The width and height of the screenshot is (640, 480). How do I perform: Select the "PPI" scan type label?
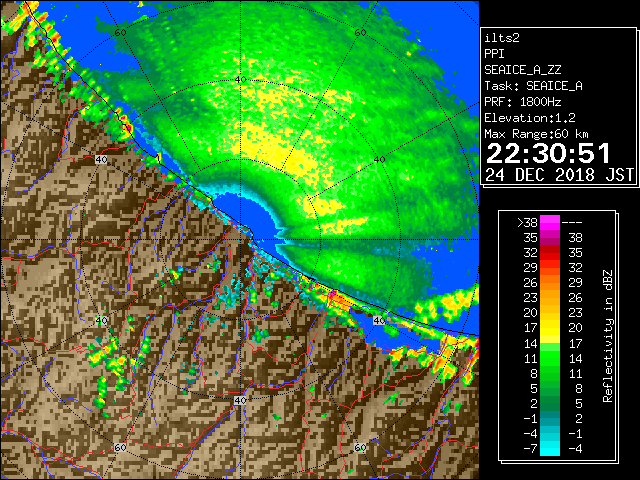click(x=494, y=54)
